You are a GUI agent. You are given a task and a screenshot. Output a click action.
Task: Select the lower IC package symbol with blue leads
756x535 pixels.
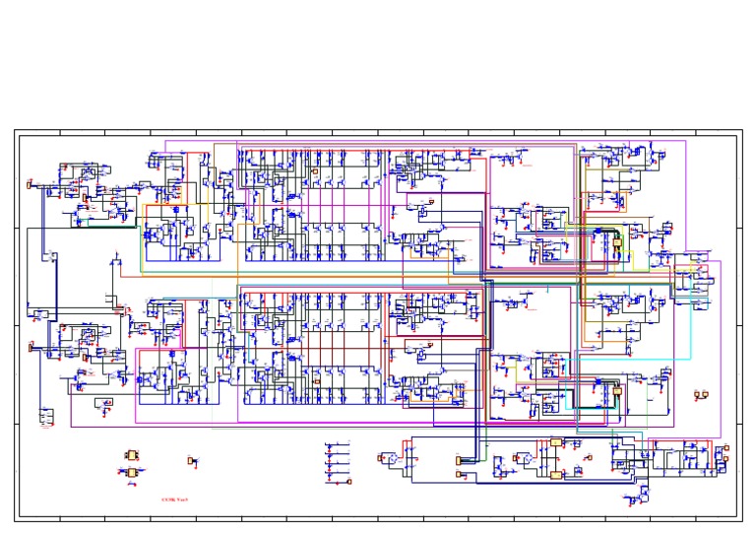[x=131, y=473]
